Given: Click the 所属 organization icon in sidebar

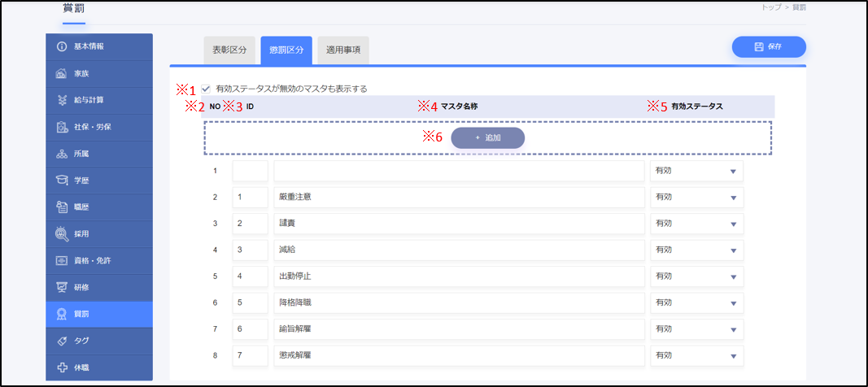Looking at the screenshot, I should tap(62, 154).
